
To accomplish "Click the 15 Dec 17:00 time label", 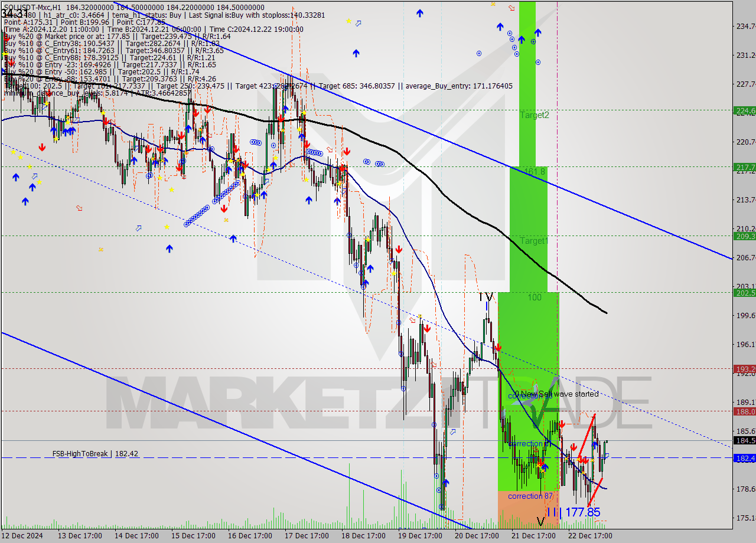I will click(x=193, y=536).
